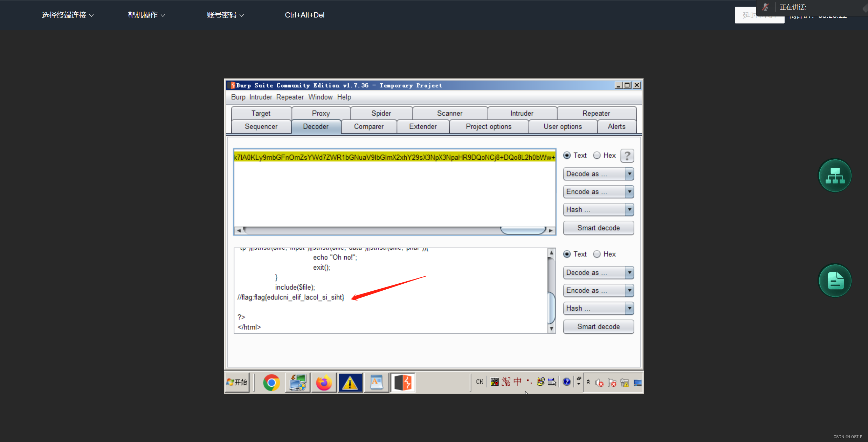Open the Repeater menu in menu bar
The height and width of the screenshot is (442, 868).
click(x=290, y=97)
